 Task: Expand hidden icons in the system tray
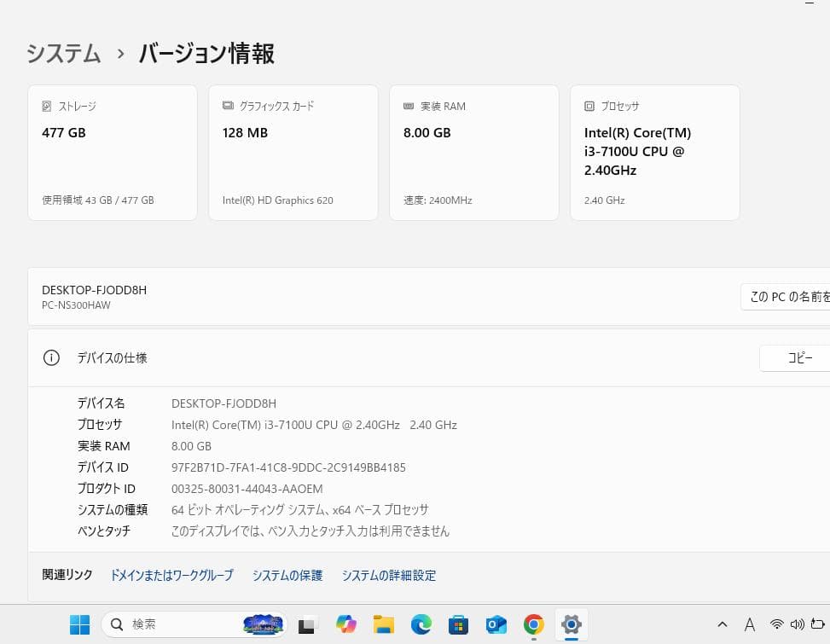(723, 624)
